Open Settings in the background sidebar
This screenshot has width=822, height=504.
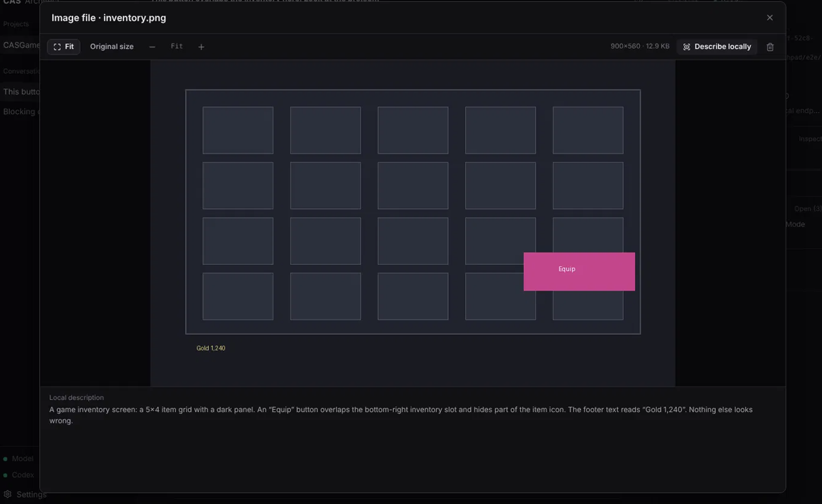click(25, 494)
